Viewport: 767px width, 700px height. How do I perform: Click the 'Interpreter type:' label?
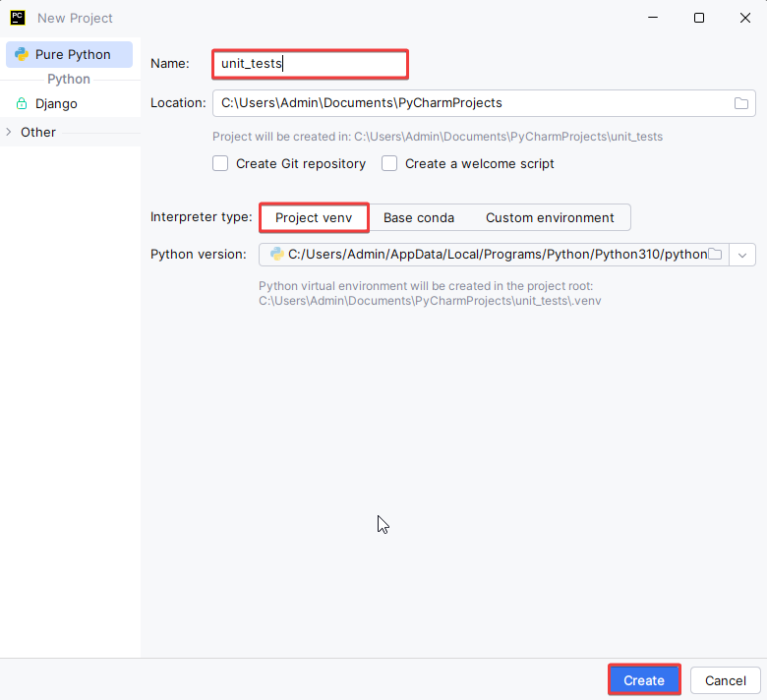(x=201, y=216)
